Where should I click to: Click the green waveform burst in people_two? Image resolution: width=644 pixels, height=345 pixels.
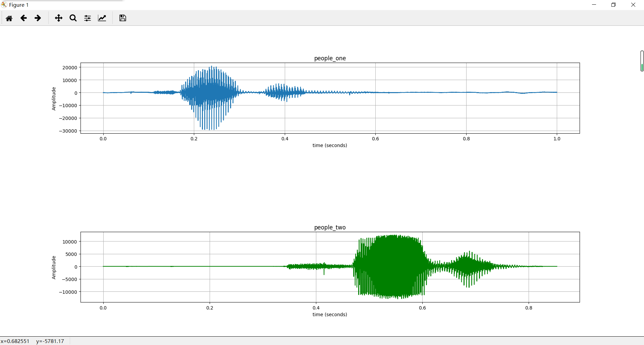(x=391, y=266)
